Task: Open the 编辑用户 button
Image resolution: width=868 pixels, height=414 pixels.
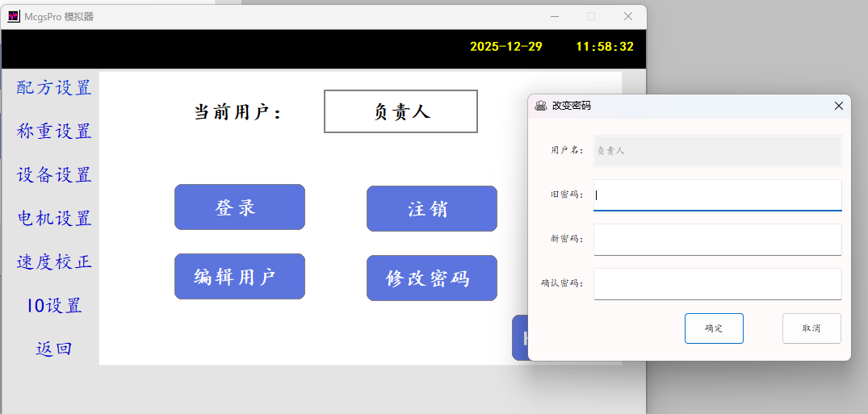Action: click(240, 276)
